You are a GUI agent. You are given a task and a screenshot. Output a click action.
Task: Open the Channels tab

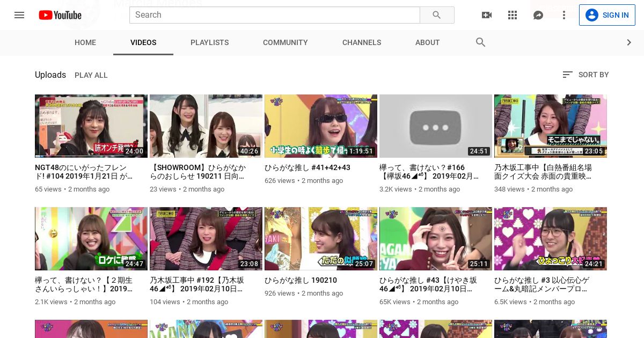[362, 42]
